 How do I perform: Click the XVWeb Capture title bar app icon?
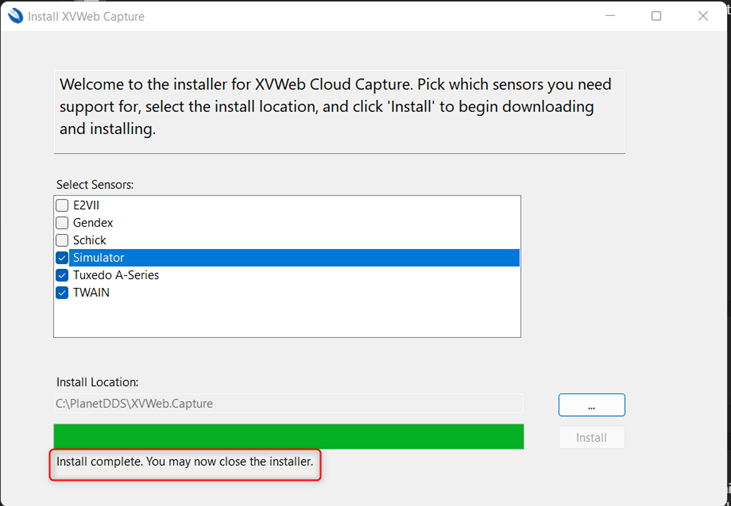click(15, 16)
